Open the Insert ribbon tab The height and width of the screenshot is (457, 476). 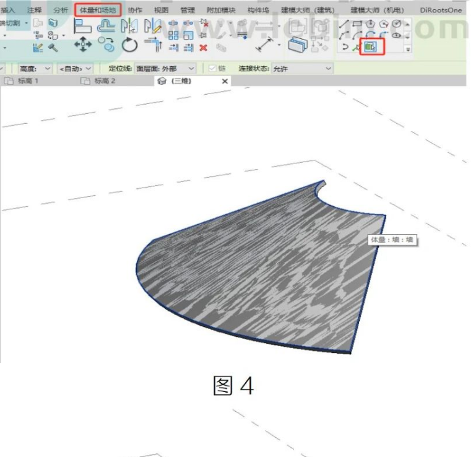(7, 11)
